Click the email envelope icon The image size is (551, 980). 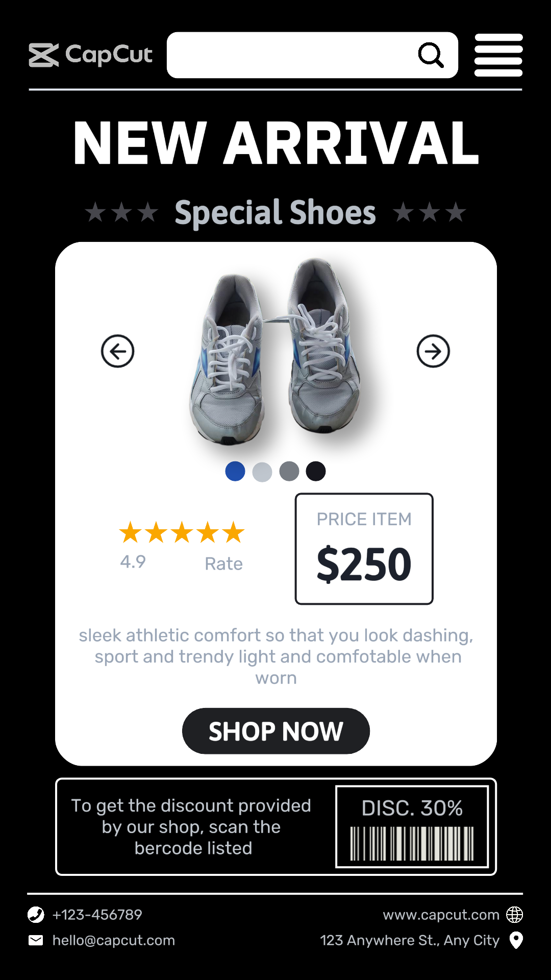click(36, 940)
